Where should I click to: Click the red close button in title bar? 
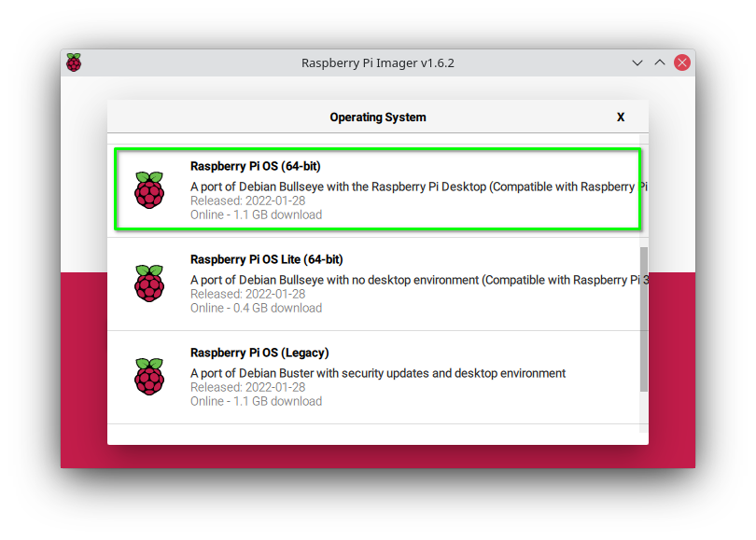(x=681, y=62)
